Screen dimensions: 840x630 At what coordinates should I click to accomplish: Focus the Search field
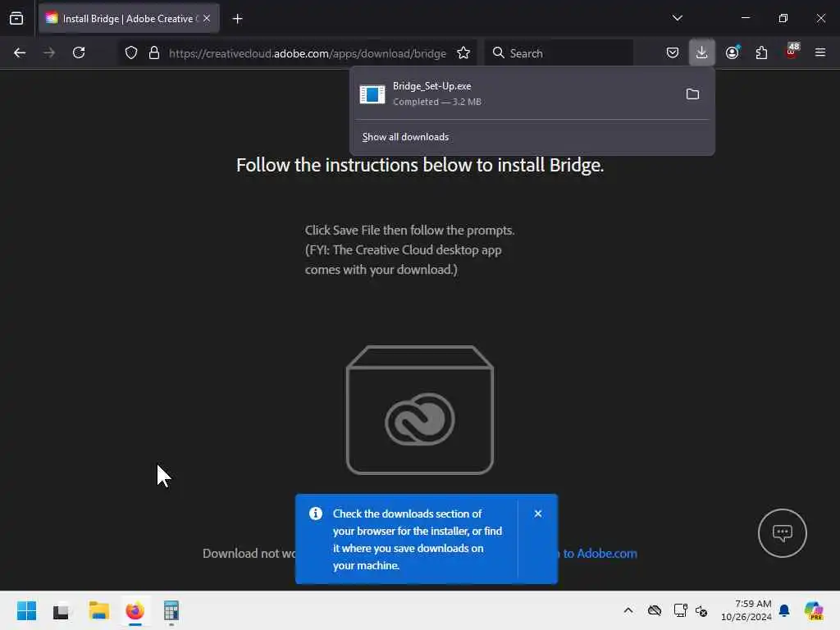tap(559, 53)
